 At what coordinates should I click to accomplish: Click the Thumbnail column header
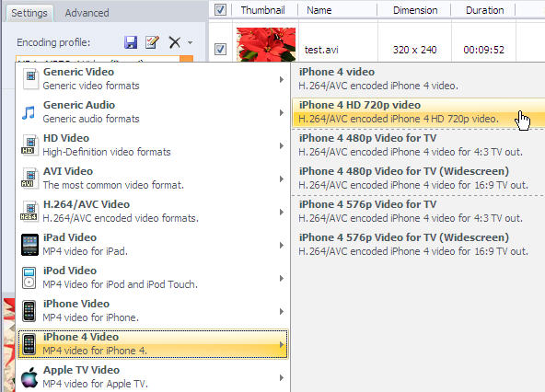coord(262,10)
